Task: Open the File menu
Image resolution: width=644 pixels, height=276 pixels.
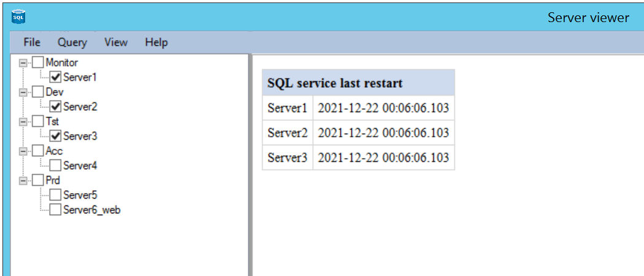Action: [32, 42]
